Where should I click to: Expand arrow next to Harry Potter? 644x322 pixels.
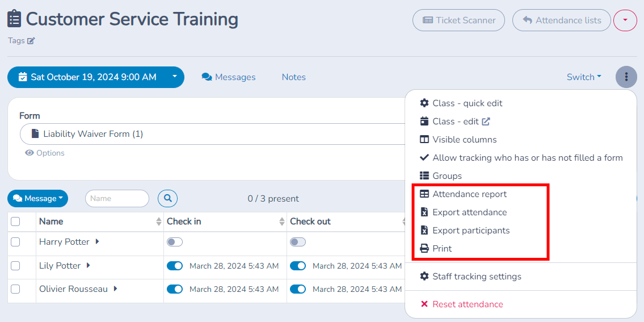[x=97, y=242]
